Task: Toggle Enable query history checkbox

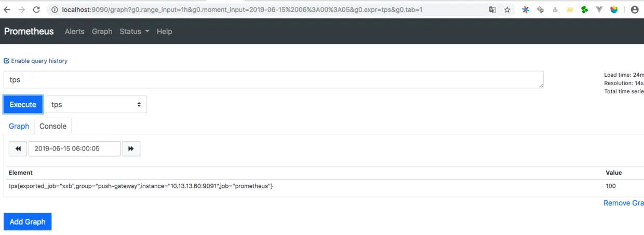Action: [7, 61]
